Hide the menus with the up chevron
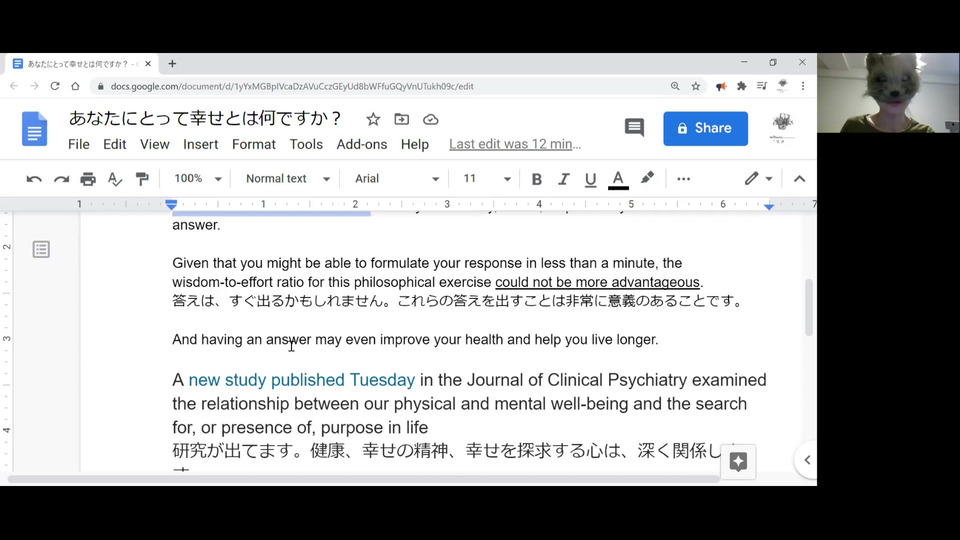Image resolution: width=960 pixels, height=540 pixels. tap(799, 179)
